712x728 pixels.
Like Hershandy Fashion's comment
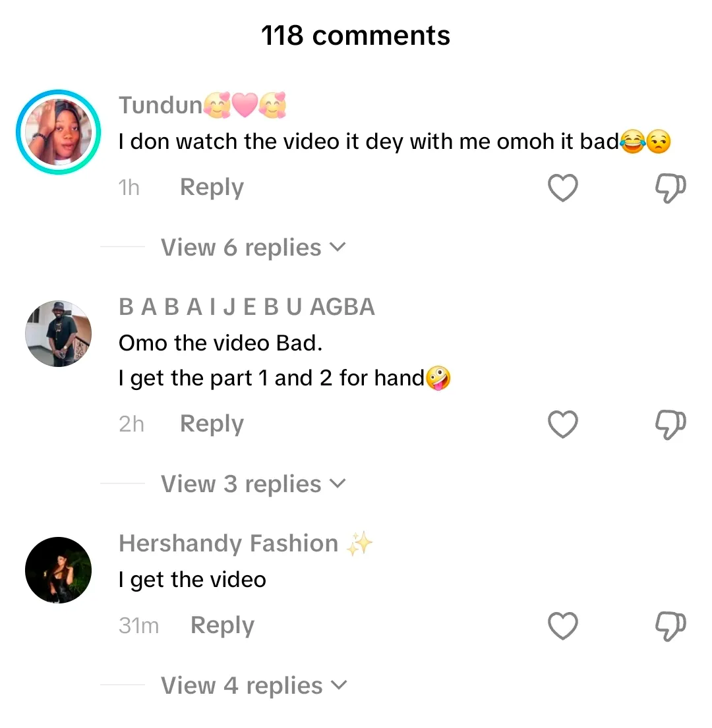tap(563, 626)
